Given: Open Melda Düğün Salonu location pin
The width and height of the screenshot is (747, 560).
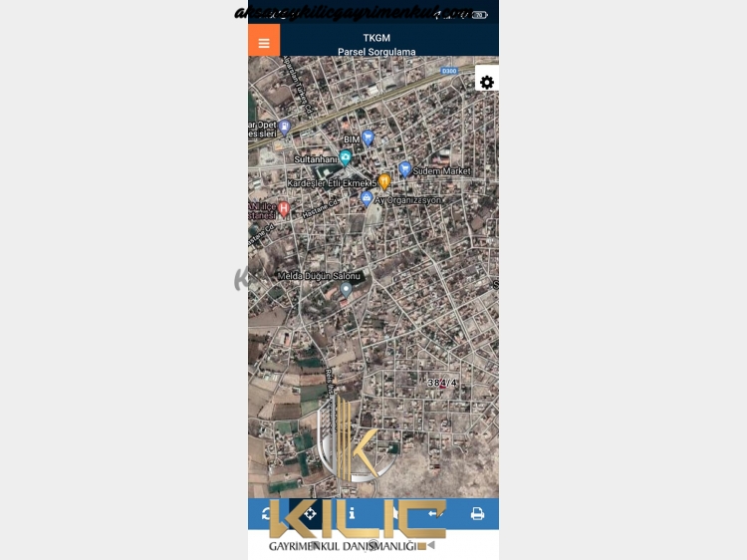Looking at the screenshot, I should pyautogui.click(x=346, y=289).
